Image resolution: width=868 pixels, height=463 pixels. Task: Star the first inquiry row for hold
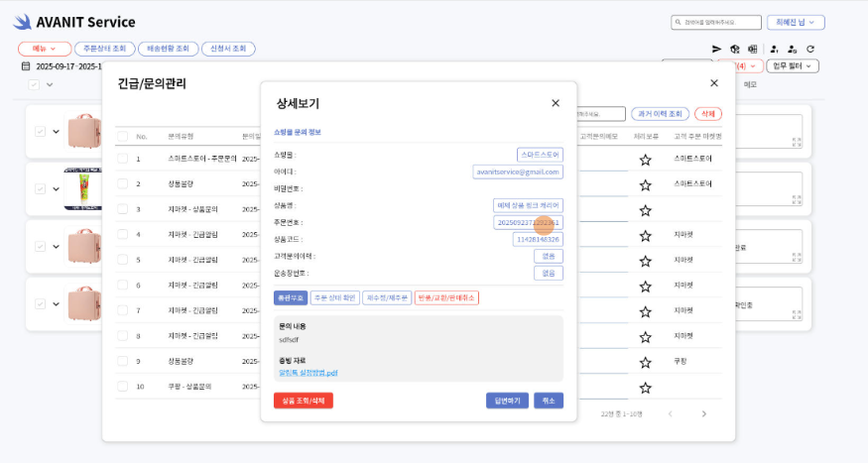645,159
